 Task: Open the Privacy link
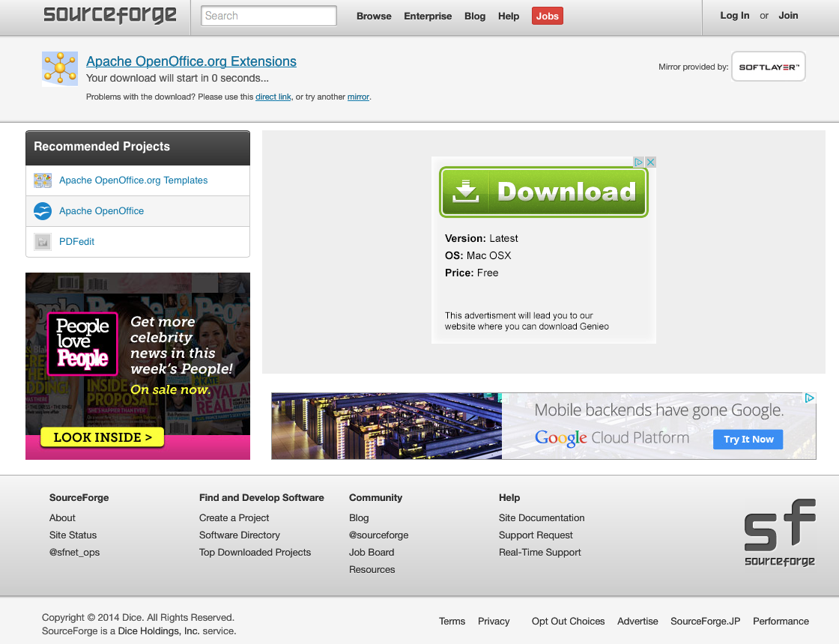point(494,621)
